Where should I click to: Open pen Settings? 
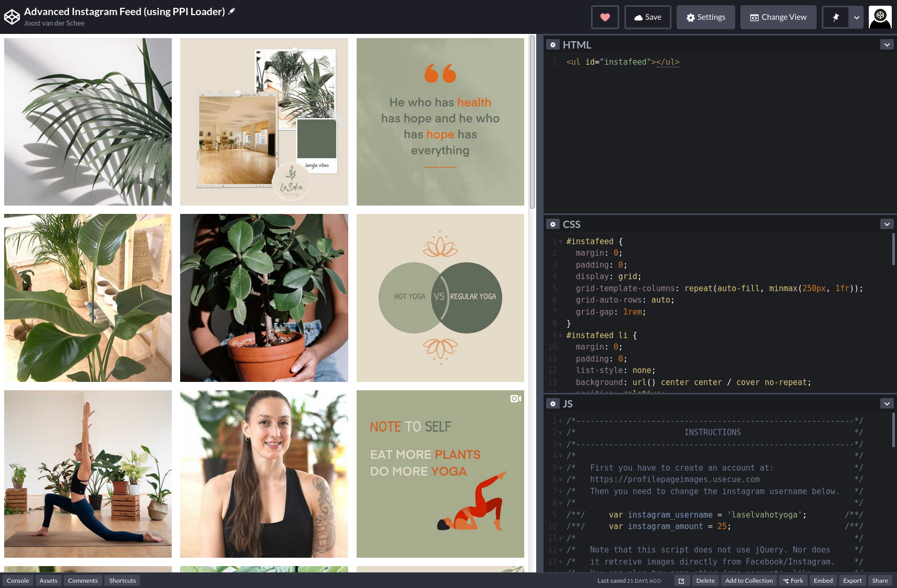tap(706, 17)
